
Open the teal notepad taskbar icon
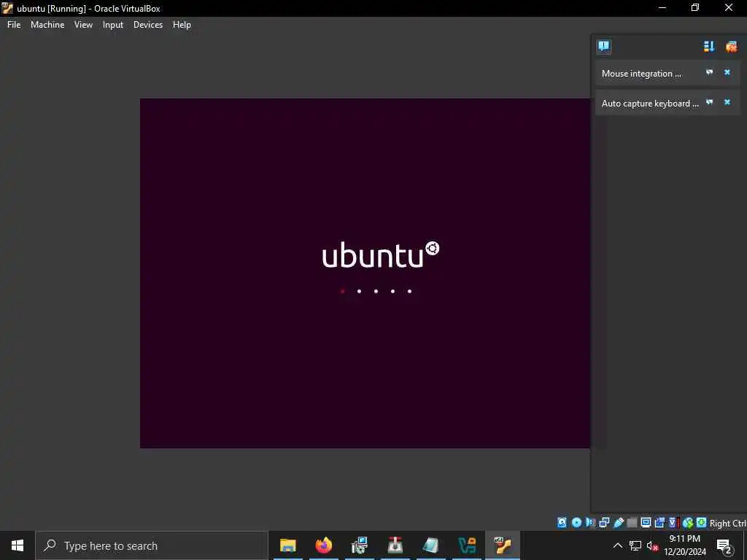pyautogui.click(x=430, y=545)
